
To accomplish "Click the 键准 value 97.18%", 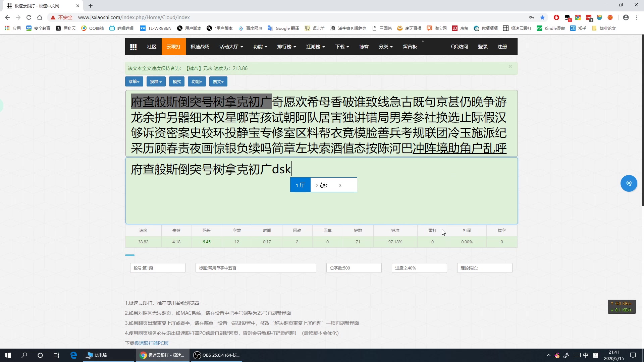I will pyautogui.click(x=395, y=242).
